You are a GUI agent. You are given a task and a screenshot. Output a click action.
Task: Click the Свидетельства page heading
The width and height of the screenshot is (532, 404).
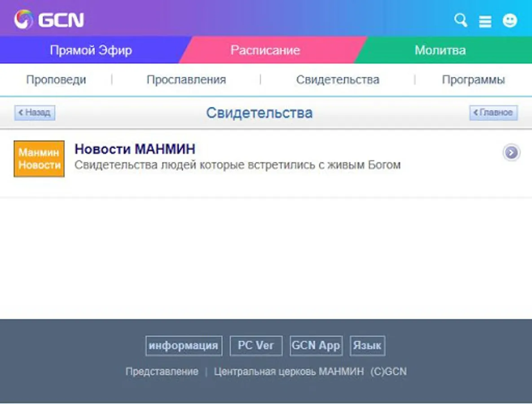[259, 113]
